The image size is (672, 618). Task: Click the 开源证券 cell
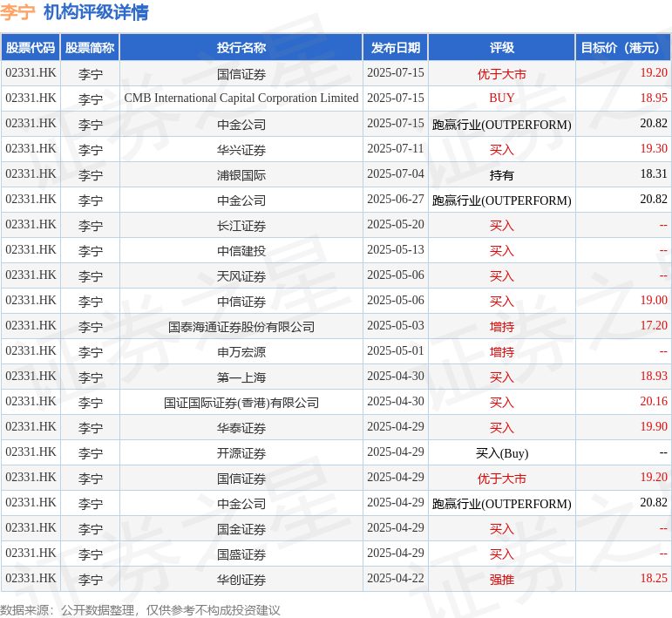[x=241, y=453]
